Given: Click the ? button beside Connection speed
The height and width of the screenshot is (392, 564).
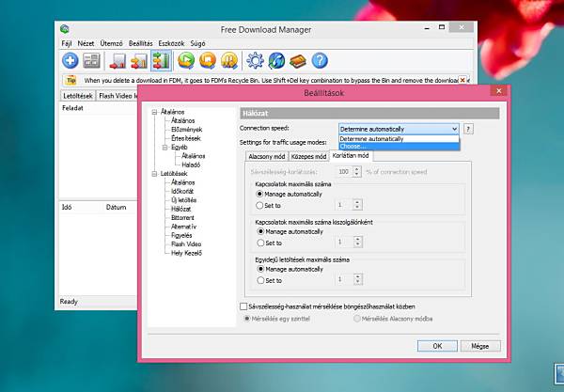Looking at the screenshot, I should pyautogui.click(x=468, y=129).
